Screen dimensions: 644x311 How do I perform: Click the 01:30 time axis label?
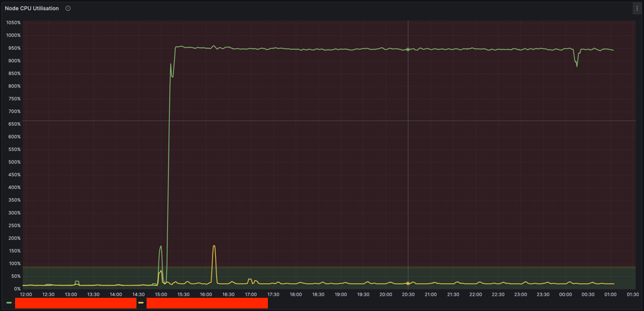[633, 295]
